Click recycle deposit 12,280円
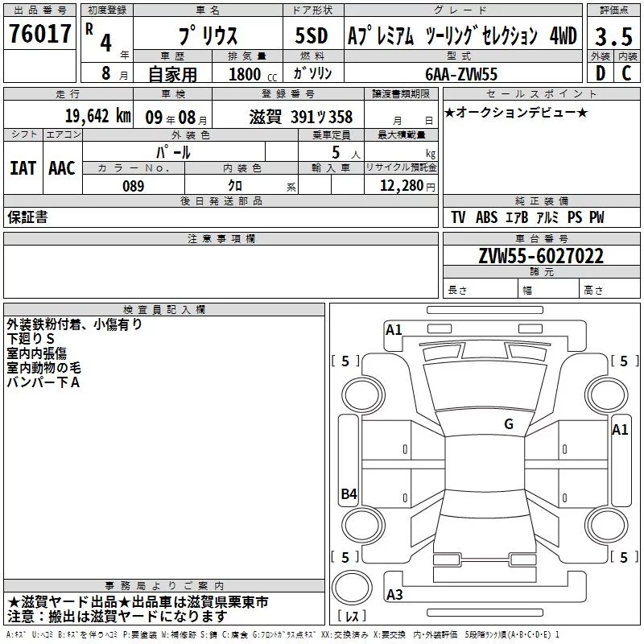644x644 pixels. click(x=407, y=186)
